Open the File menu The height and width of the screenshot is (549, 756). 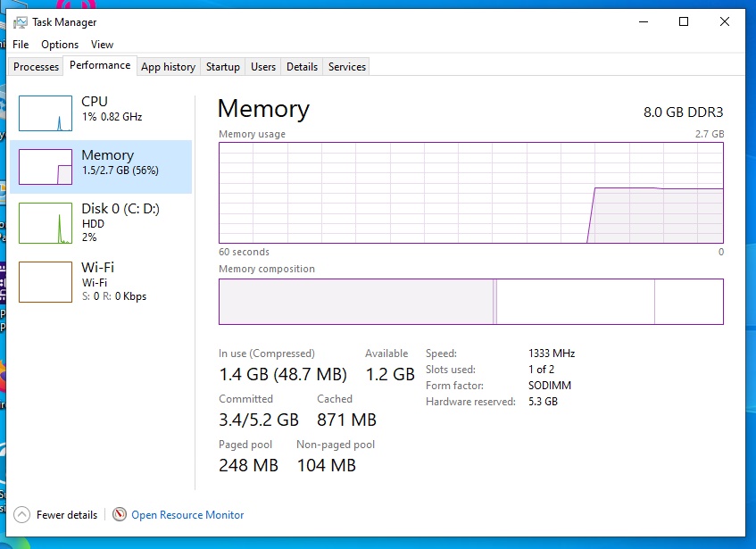pyautogui.click(x=21, y=45)
